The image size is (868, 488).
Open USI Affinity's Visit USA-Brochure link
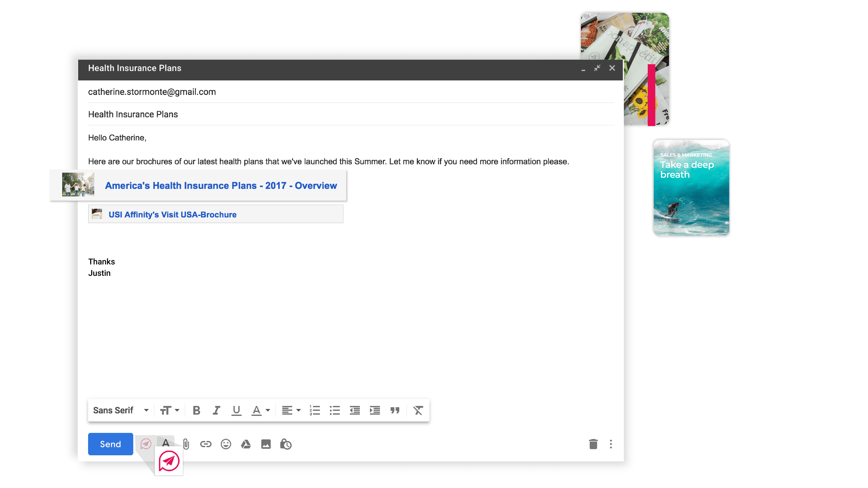click(x=173, y=215)
